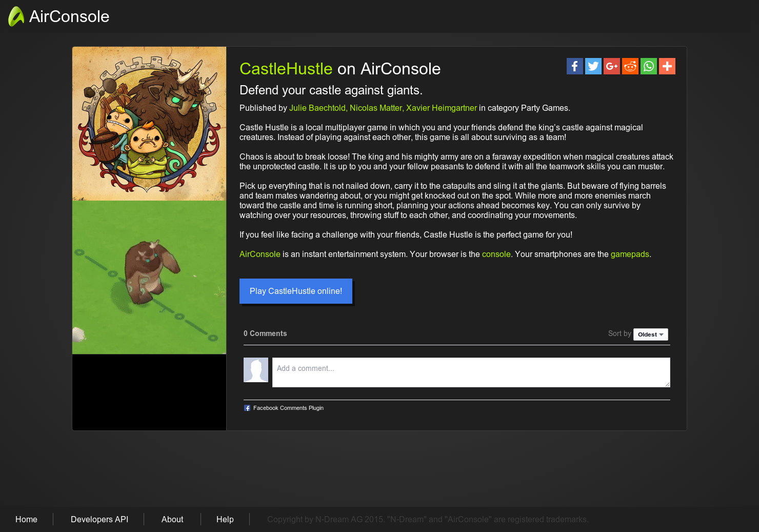Click the 'Defend your castle against giants.' tagline
The height and width of the screenshot is (532, 759).
click(x=331, y=90)
